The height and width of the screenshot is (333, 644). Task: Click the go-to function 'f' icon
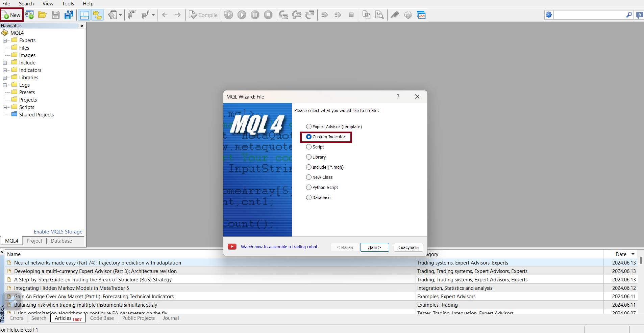click(145, 15)
